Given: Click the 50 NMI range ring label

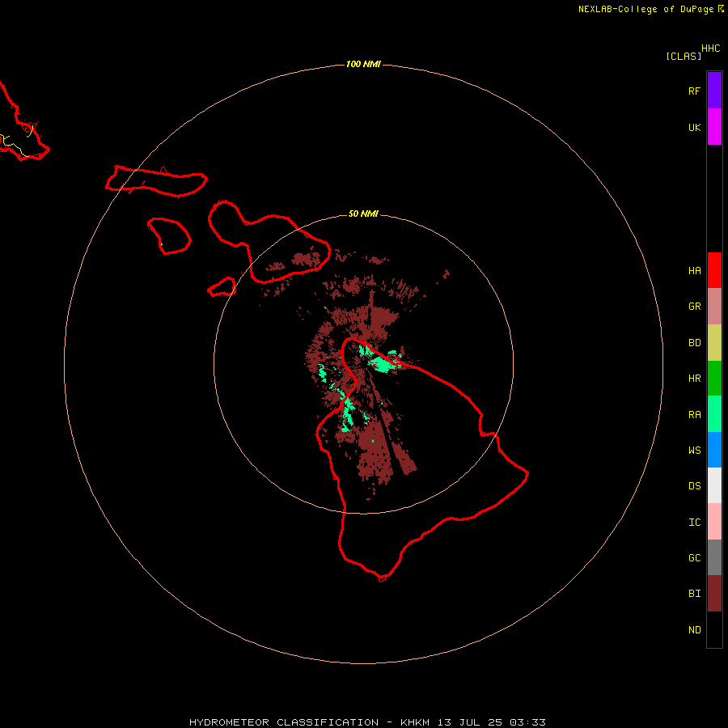Looking at the screenshot, I should click(363, 214).
